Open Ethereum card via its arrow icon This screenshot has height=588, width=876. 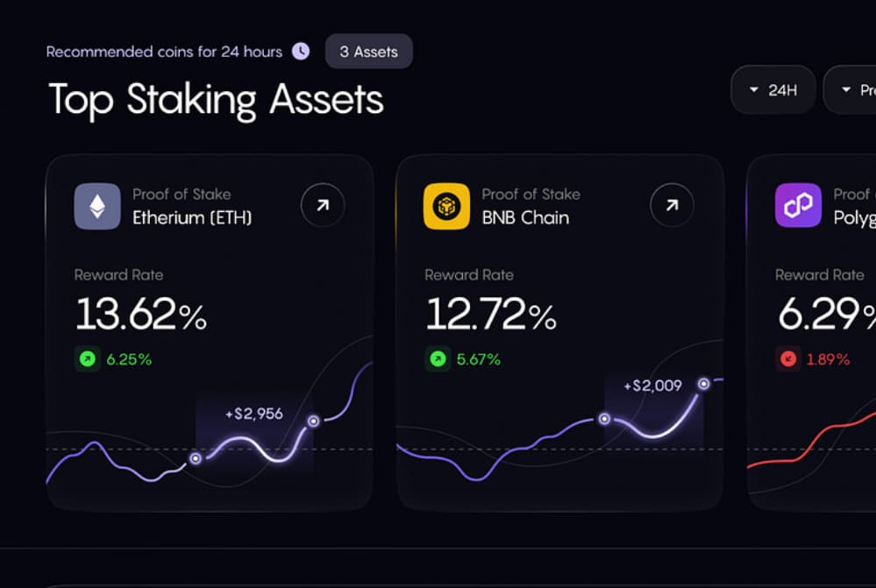coord(322,205)
